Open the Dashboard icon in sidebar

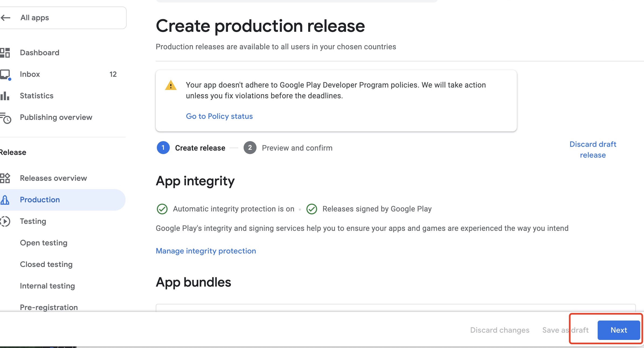pos(5,53)
